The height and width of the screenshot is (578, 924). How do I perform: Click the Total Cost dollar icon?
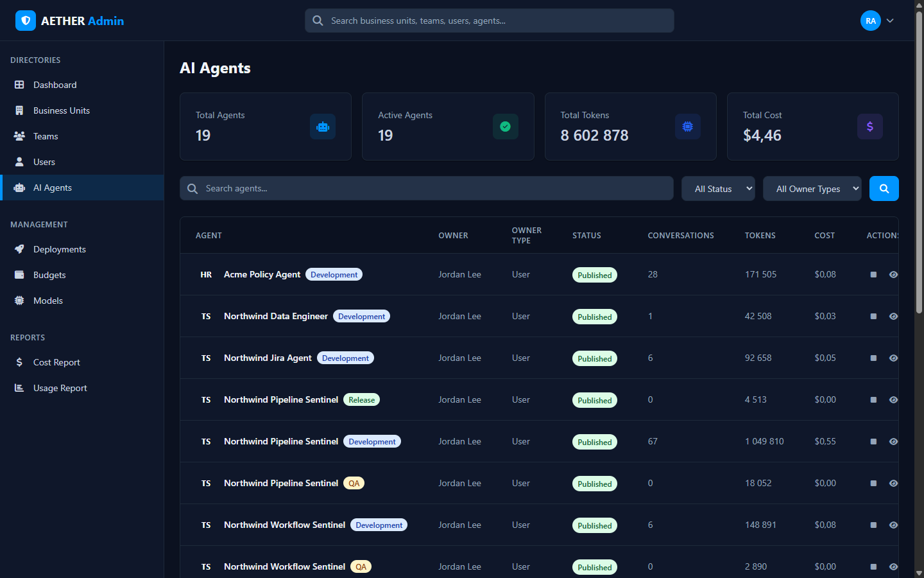[x=870, y=127]
